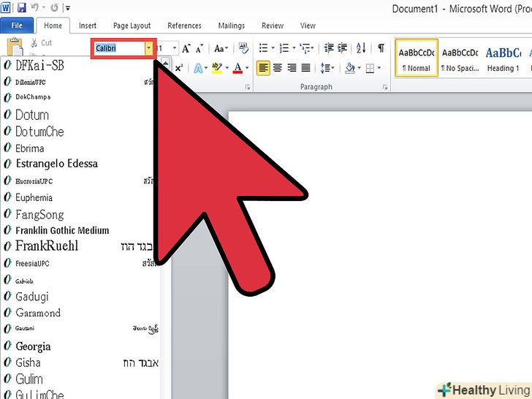Collapse the font list with its dropdown arrow
The height and width of the screenshot is (399, 532).
coord(148,48)
